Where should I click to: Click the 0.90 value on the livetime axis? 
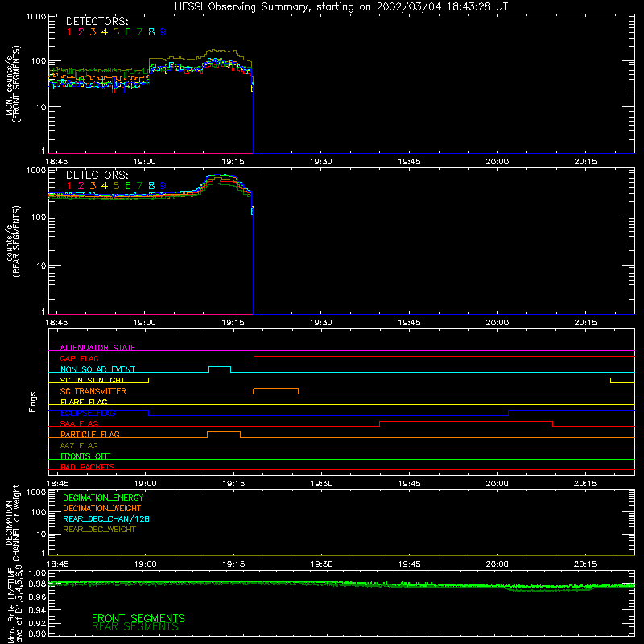point(37,634)
